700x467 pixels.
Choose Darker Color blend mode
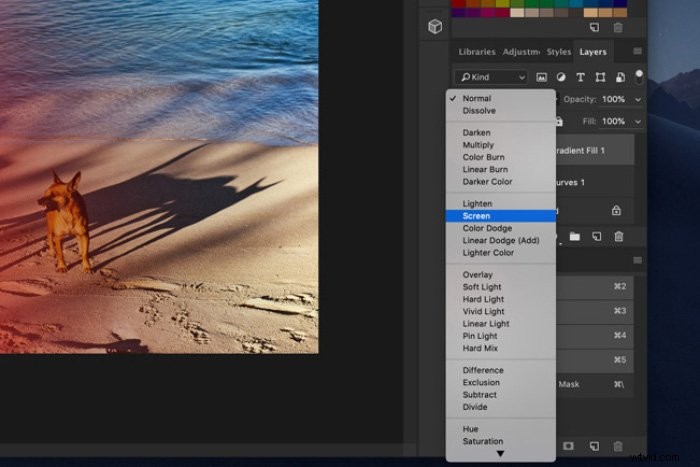point(501,182)
